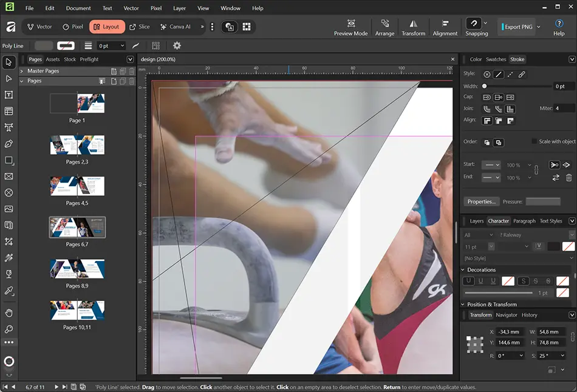Activate the Zoom magnifier tool
Viewport: 577px width, 392px height.
pos(9,329)
